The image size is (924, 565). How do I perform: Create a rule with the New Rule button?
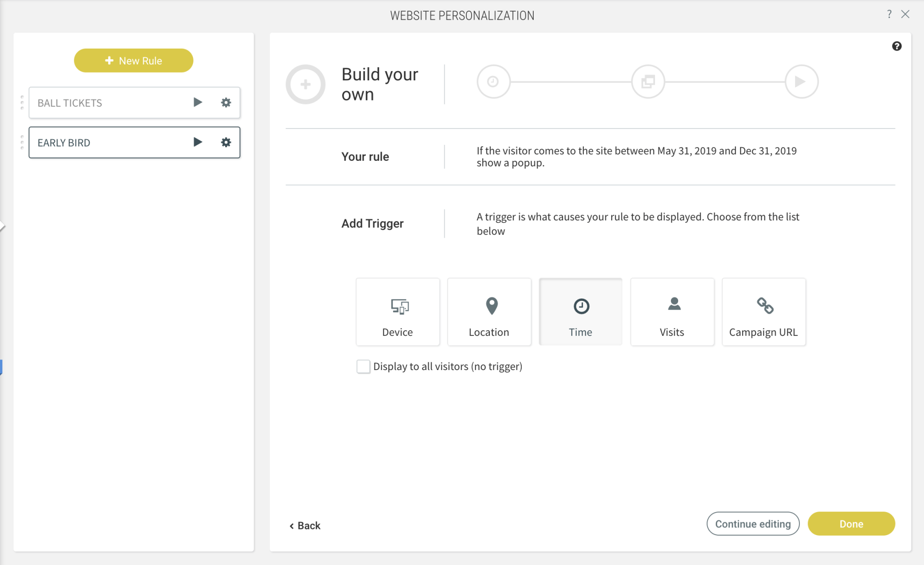[x=133, y=60]
